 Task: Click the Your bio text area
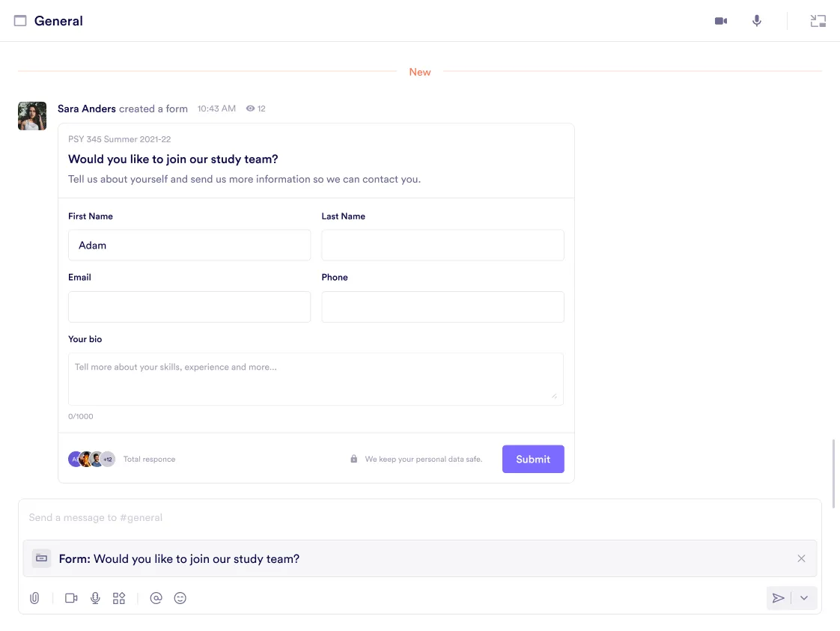[315, 379]
